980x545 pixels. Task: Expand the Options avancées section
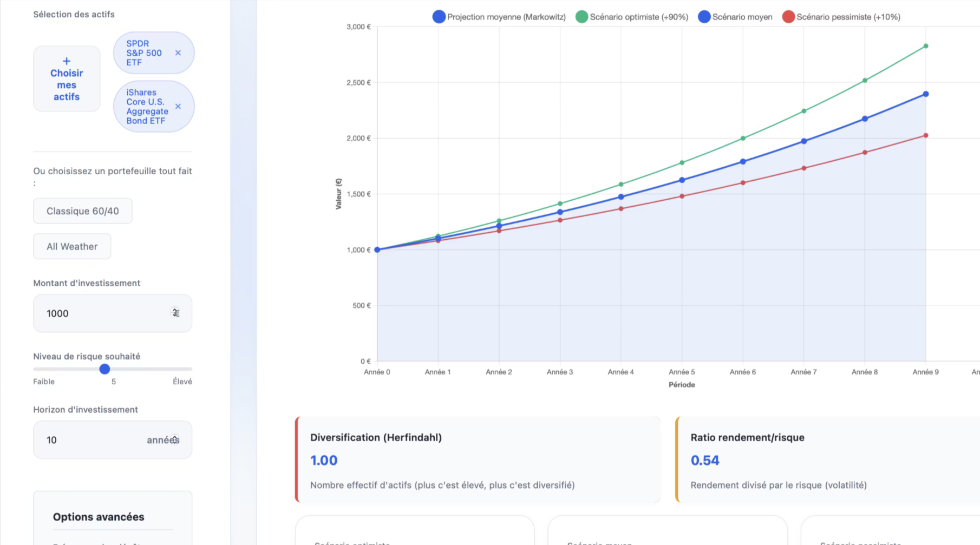tap(99, 517)
